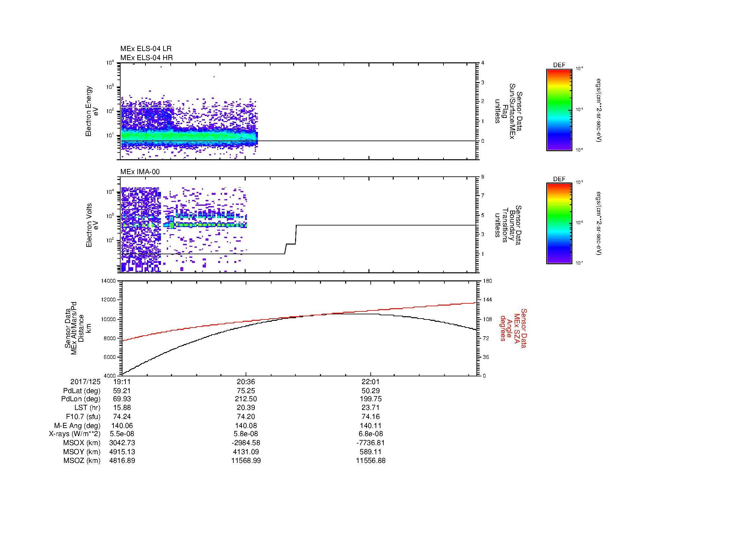The height and width of the screenshot is (534, 756).
Task: Click the 'LST (hr)' row label
Action: pos(87,408)
